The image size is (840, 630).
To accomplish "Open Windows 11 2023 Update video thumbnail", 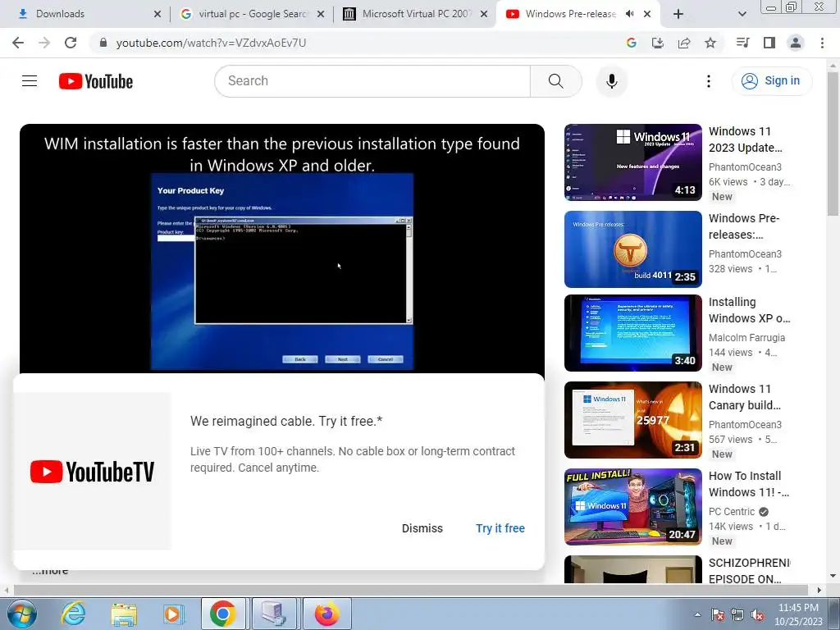I will click(632, 162).
